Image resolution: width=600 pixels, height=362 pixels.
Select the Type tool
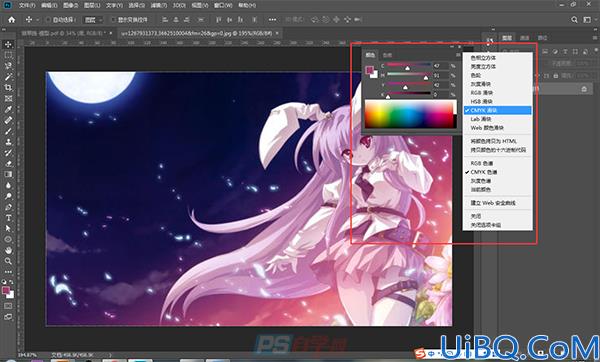[8, 218]
